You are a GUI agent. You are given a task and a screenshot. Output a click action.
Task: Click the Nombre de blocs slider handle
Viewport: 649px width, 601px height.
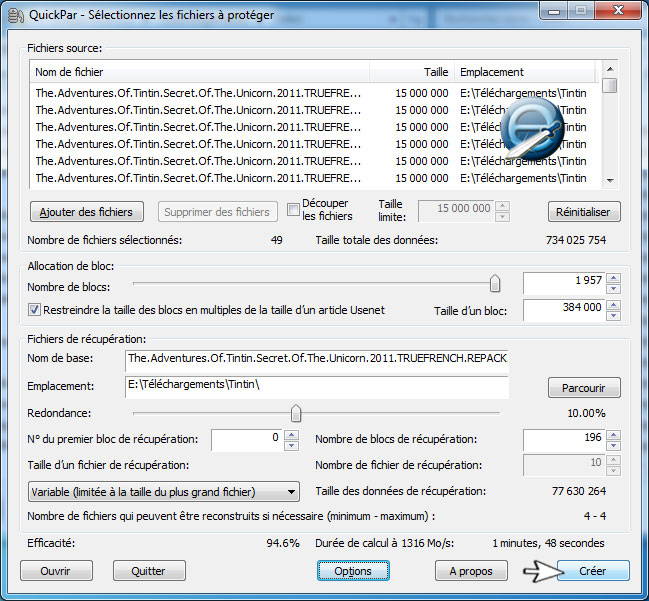[x=495, y=284]
